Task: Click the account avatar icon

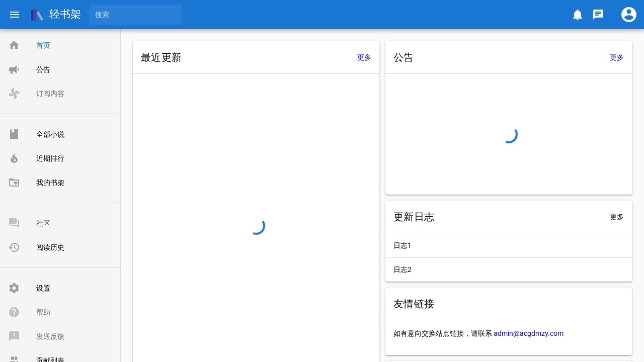Action: (x=629, y=15)
